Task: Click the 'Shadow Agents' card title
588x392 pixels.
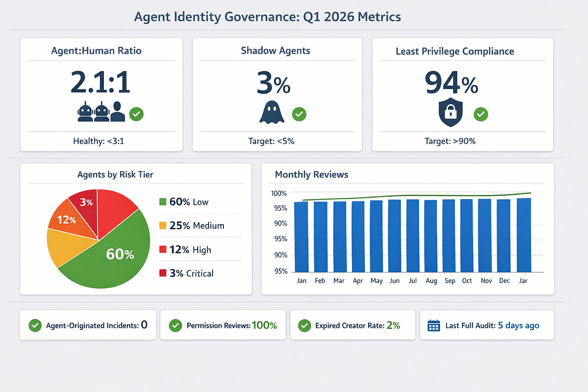Action: point(276,51)
